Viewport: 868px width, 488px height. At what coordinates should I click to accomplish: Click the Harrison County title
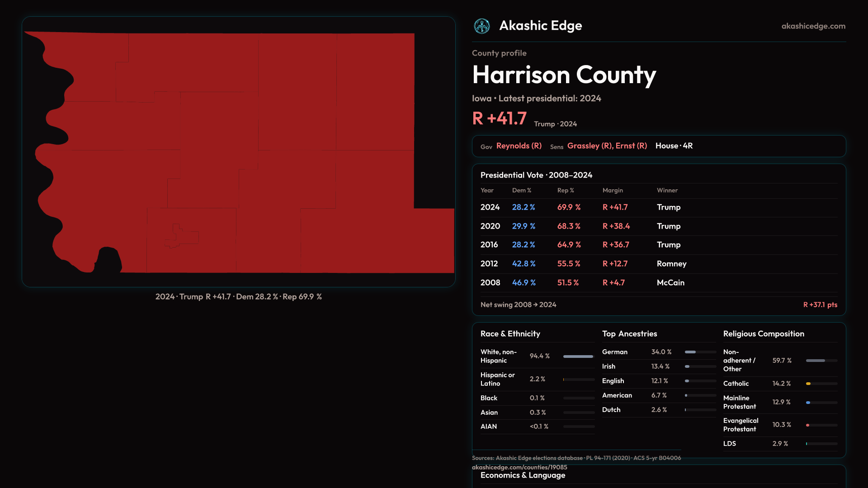tap(564, 75)
